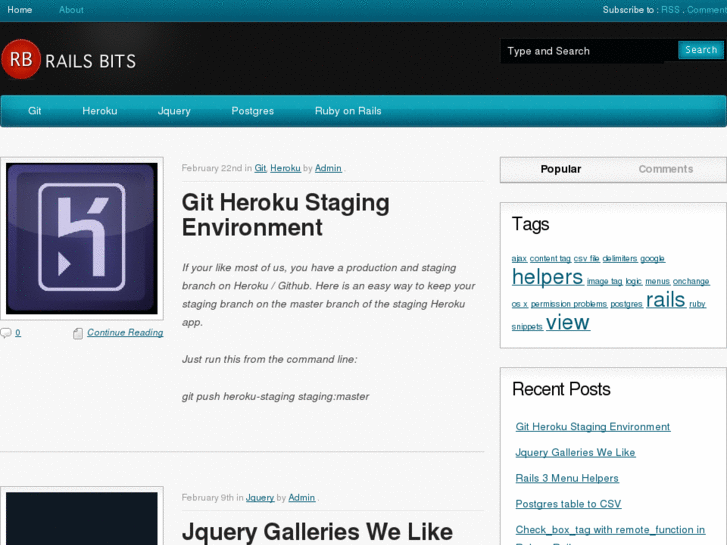This screenshot has width=727, height=545.
Task: Select the large helpers tag
Action: [x=547, y=277]
